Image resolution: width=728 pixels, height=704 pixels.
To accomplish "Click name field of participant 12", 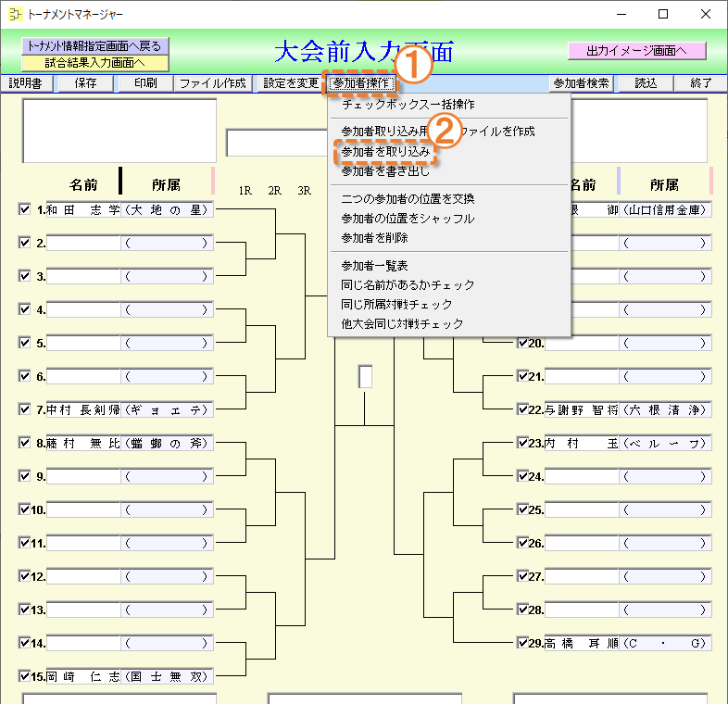I will [83, 577].
